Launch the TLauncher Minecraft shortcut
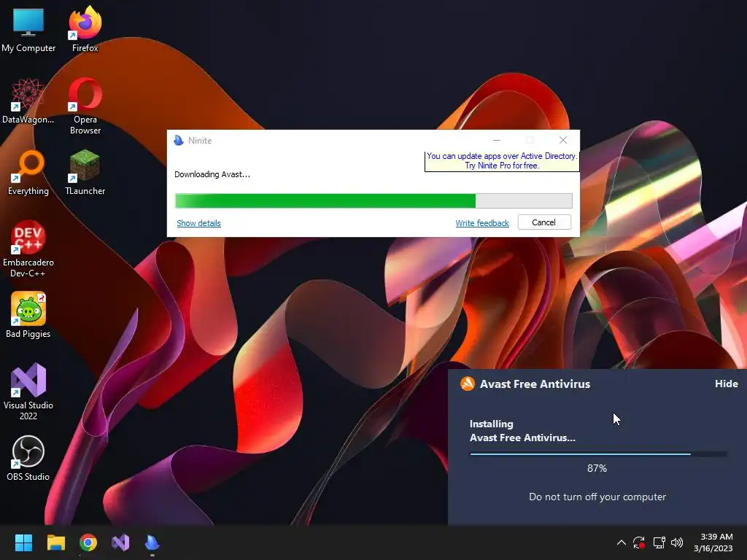Image resolution: width=747 pixels, height=560 pixels. pos(85,172)
